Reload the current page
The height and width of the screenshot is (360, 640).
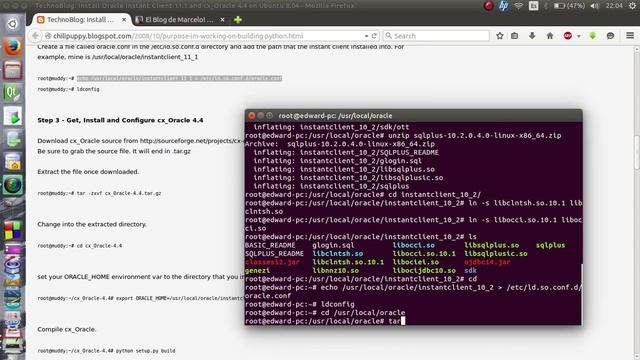pos(374,36)
